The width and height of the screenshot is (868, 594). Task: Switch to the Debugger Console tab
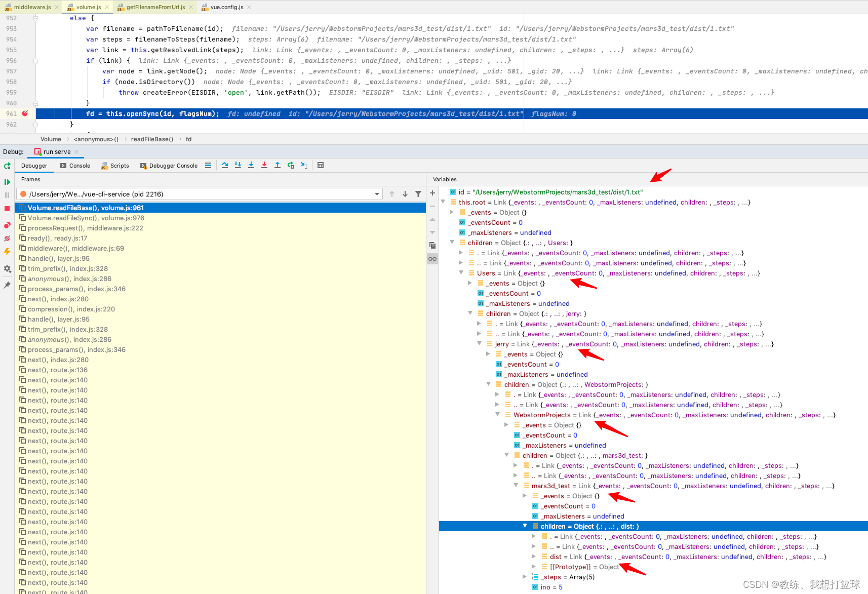click(169, 166)
